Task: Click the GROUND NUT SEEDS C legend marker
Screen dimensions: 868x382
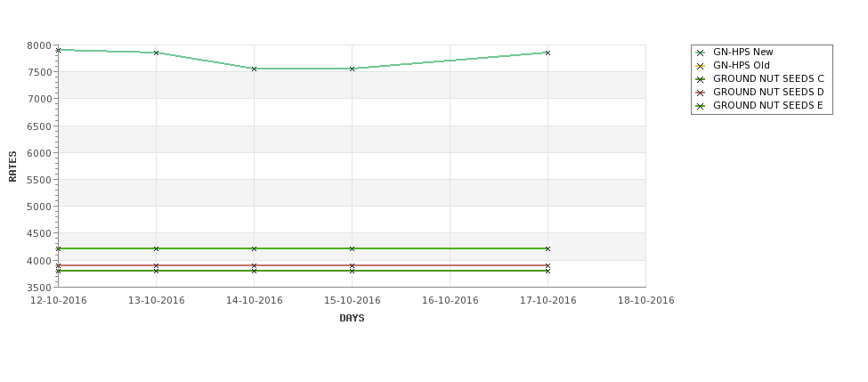Action: (x=701, y=79)
